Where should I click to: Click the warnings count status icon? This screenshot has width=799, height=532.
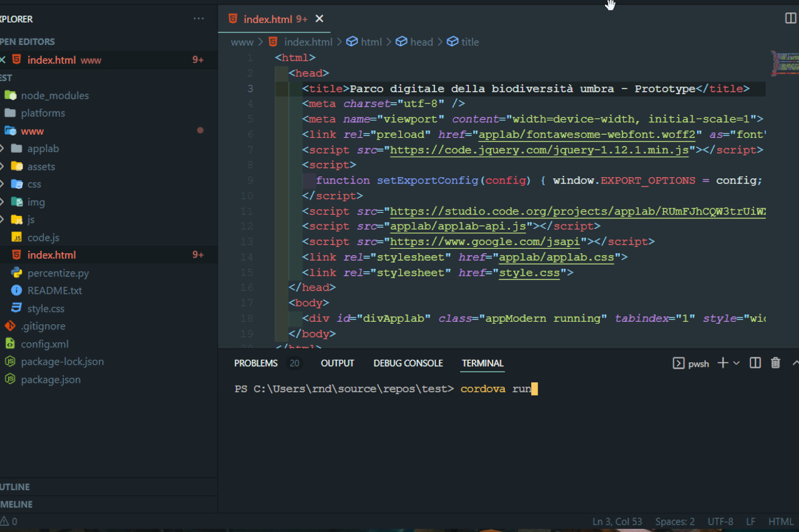9,521
